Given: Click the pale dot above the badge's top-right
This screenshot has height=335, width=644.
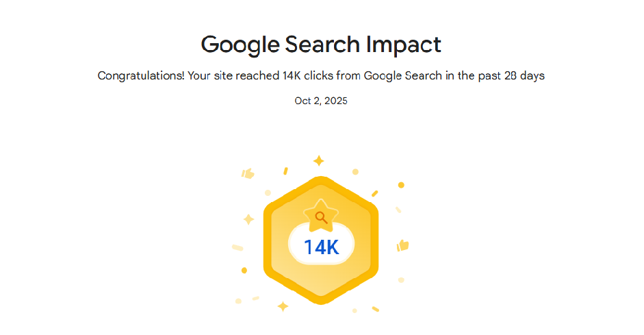Looking at the screenshot, I should tap(355, 171).
